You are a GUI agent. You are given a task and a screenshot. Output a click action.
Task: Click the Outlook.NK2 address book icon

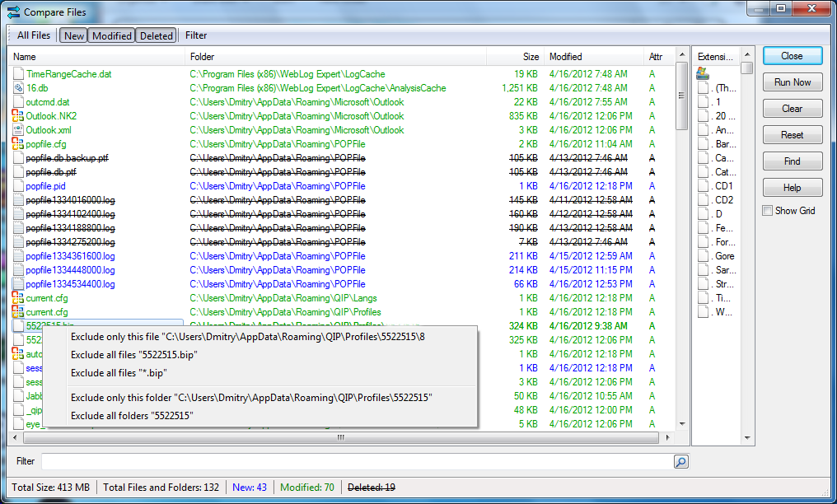point(18,115)
